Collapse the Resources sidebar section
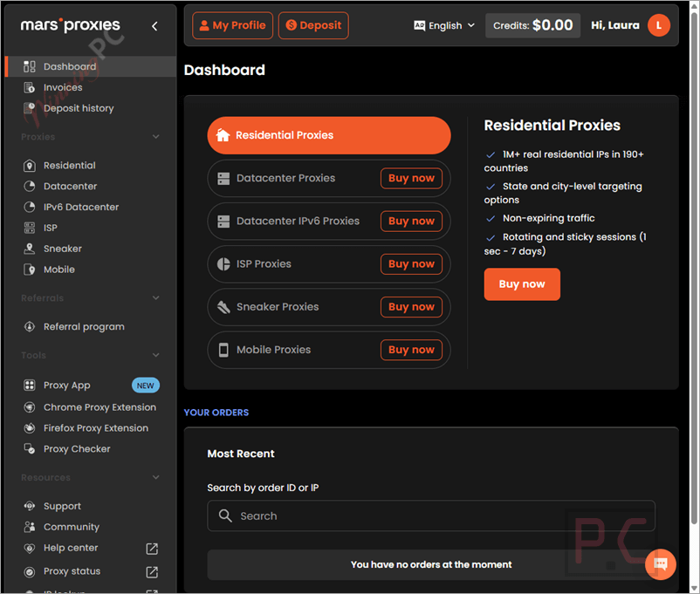 coord(156,477)
